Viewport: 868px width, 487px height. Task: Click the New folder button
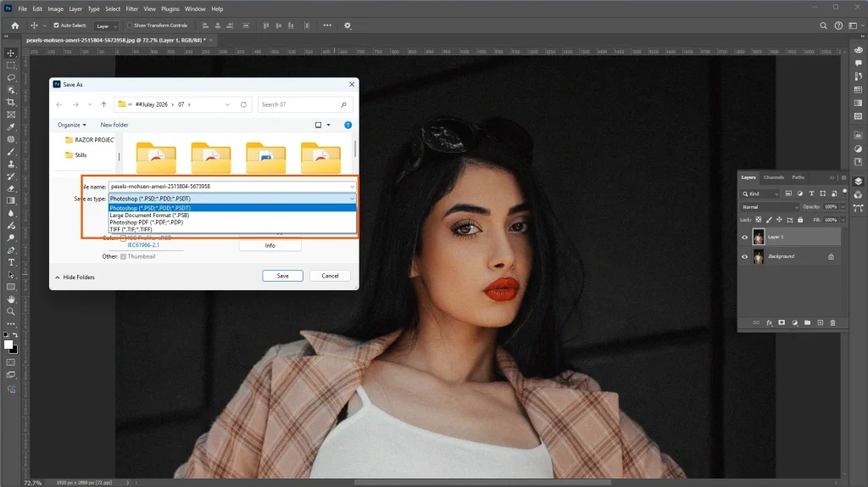114,126
